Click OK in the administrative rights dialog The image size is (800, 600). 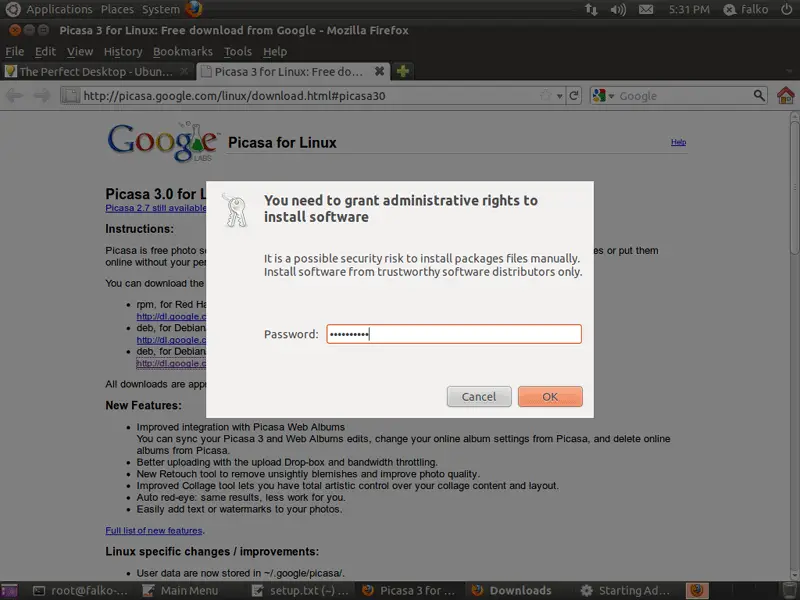coord(550,396)
